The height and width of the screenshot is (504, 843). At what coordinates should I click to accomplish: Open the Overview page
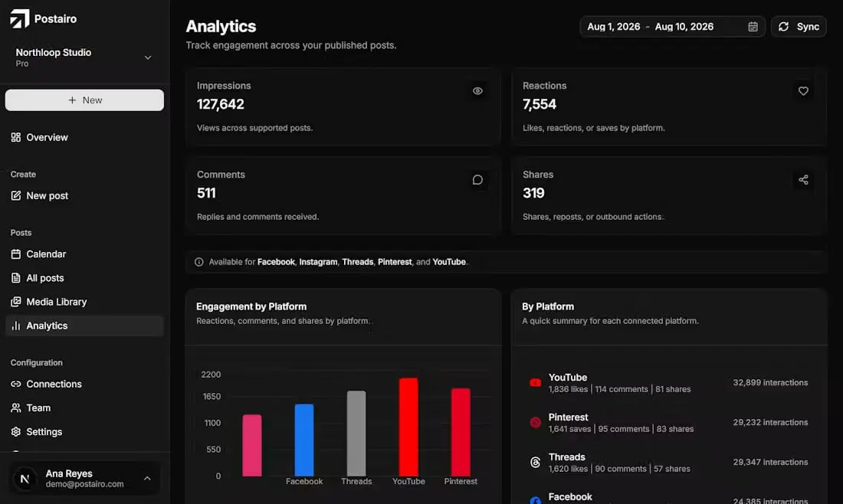(84, 138)
